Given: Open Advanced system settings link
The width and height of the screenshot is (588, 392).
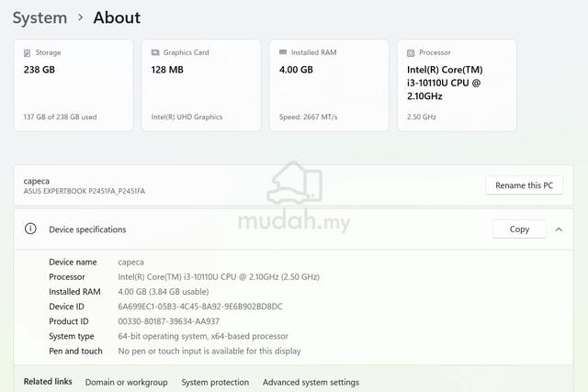Looking at the screenshot, I should [x=311, y=382].
